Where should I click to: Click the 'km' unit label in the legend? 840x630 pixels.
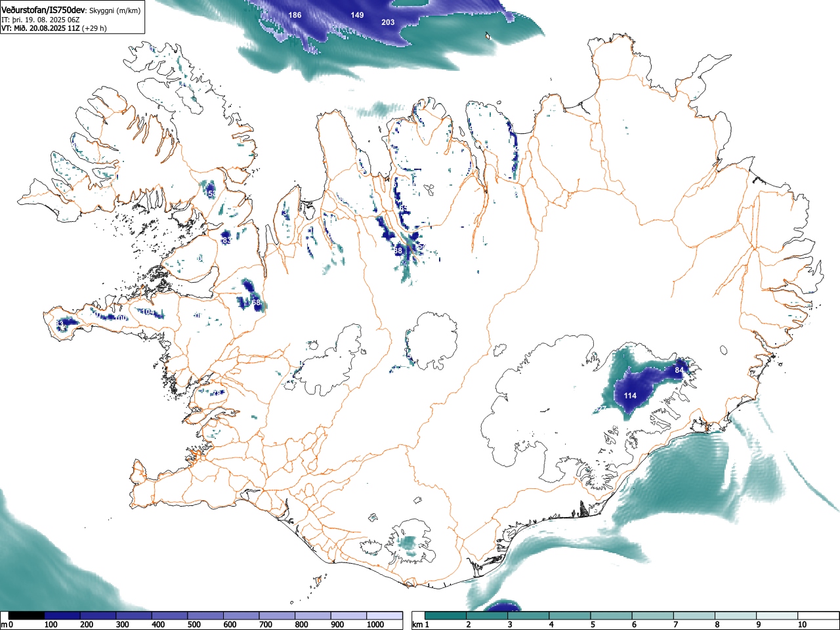click(x=417, y=625)
